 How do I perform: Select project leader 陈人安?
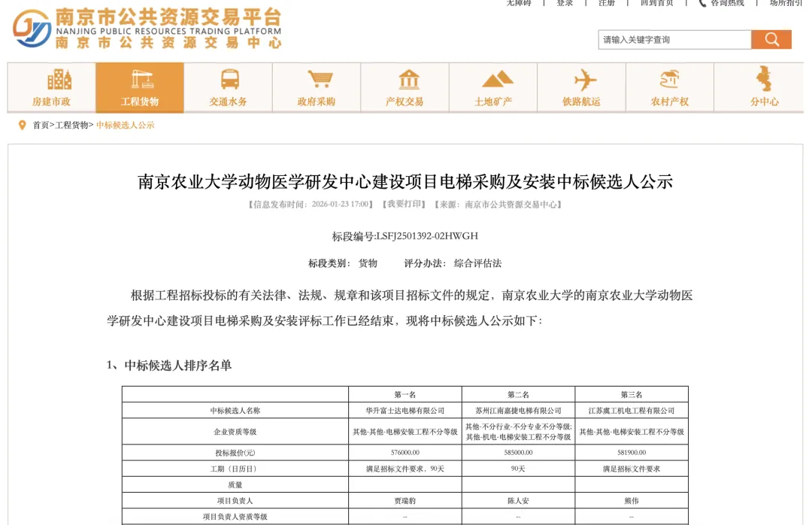point(518,501)
